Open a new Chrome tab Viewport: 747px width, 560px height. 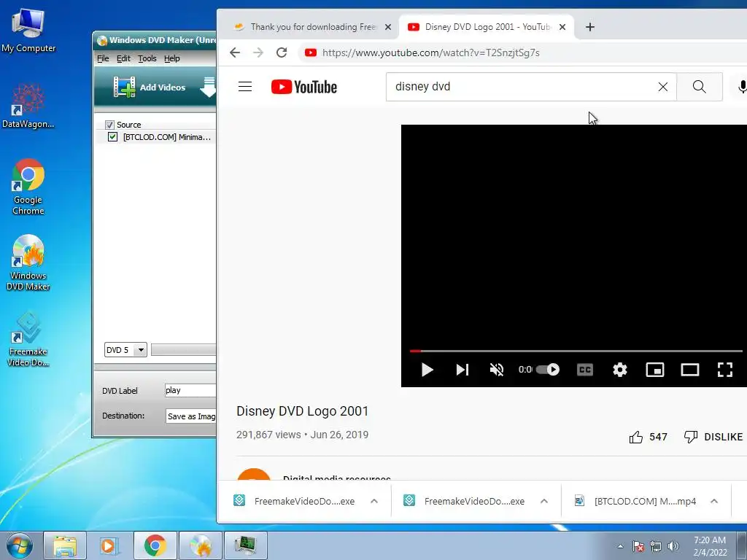tap(589, 27)
